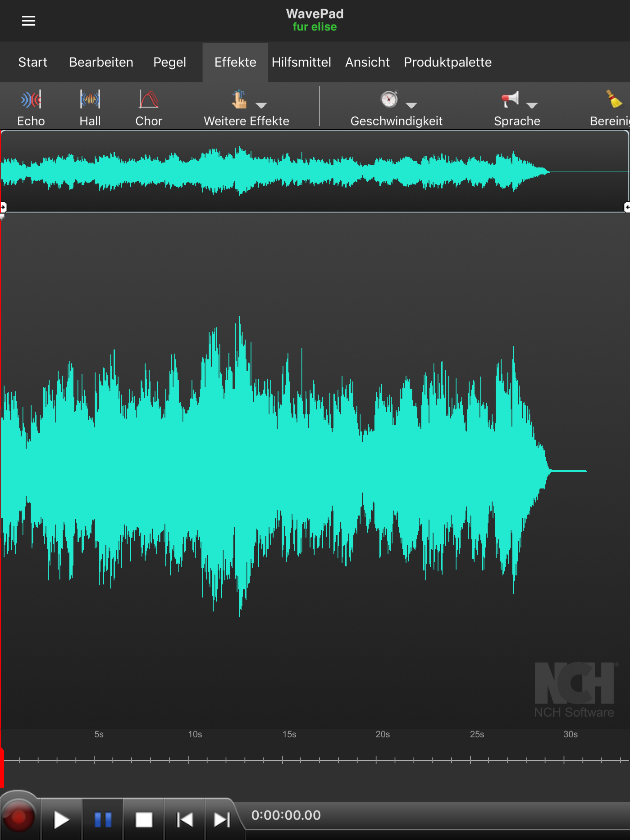Image resolution: width=630 pixels, height=840 pixels.
Task: Jump to start of track
Action: point(185,819)
